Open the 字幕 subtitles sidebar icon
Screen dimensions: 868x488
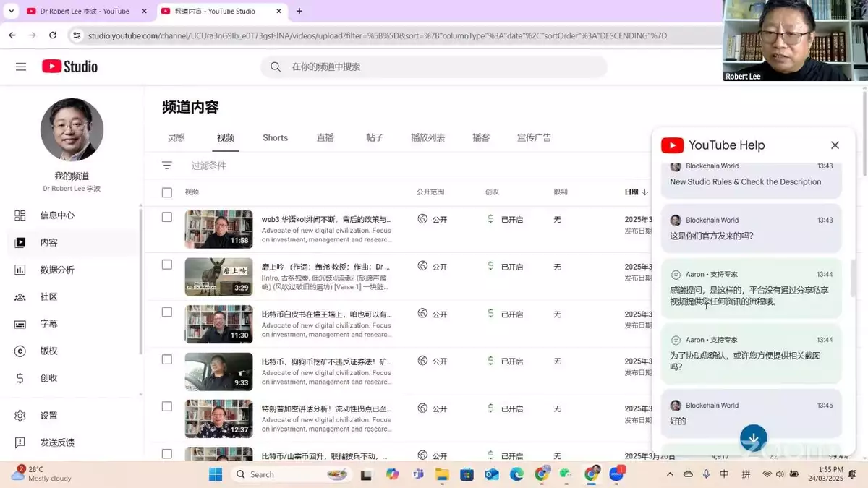coord(20,324)
